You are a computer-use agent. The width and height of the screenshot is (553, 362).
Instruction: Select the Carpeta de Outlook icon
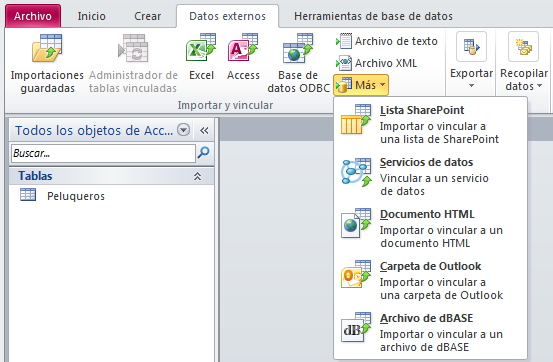pyautogui.click(x=356, y=274)
